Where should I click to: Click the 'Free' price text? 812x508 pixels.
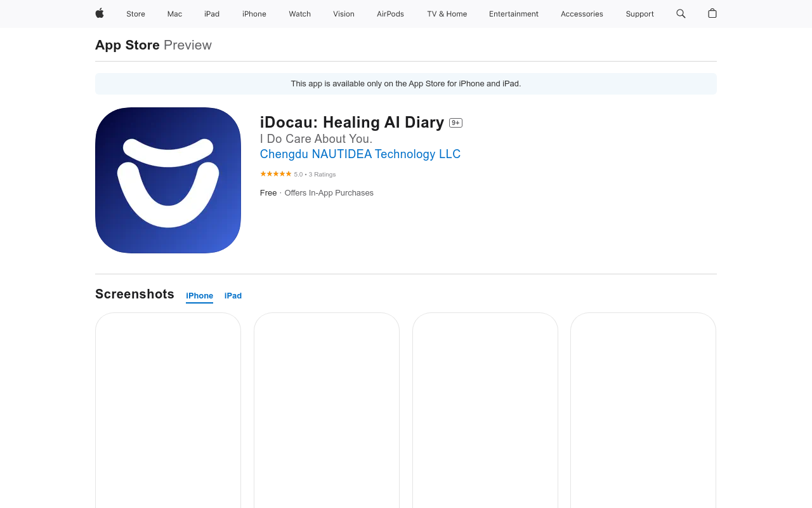coord(268,193)
